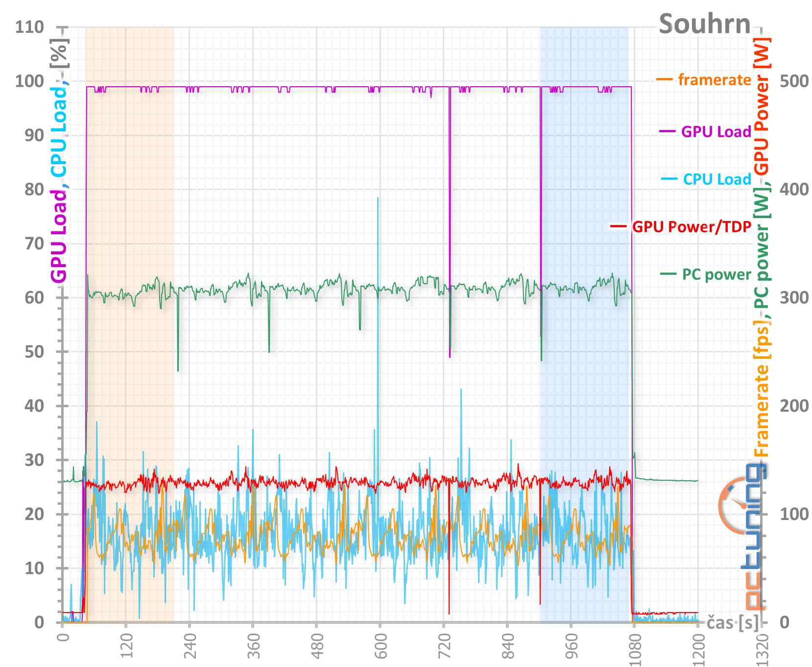This screenshot has width=812, height=667.
Task: Click the magenta GPU Load legend line marker
Action: pos(668,131)
